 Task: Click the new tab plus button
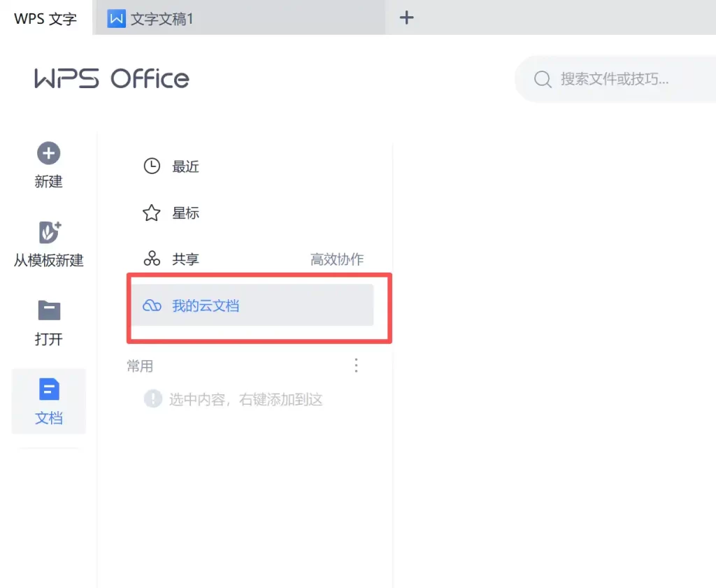pyautogui.click(x=406, y=17)
